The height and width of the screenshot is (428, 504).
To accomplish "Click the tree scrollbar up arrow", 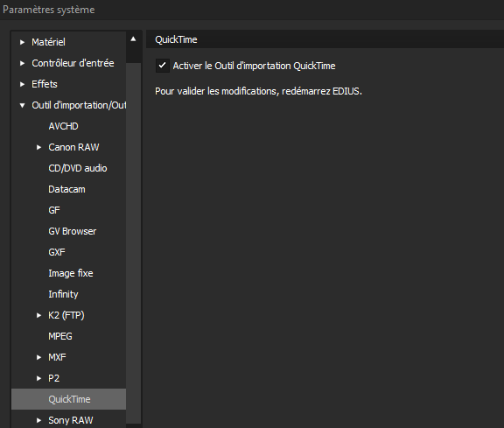I will point(133,39).
